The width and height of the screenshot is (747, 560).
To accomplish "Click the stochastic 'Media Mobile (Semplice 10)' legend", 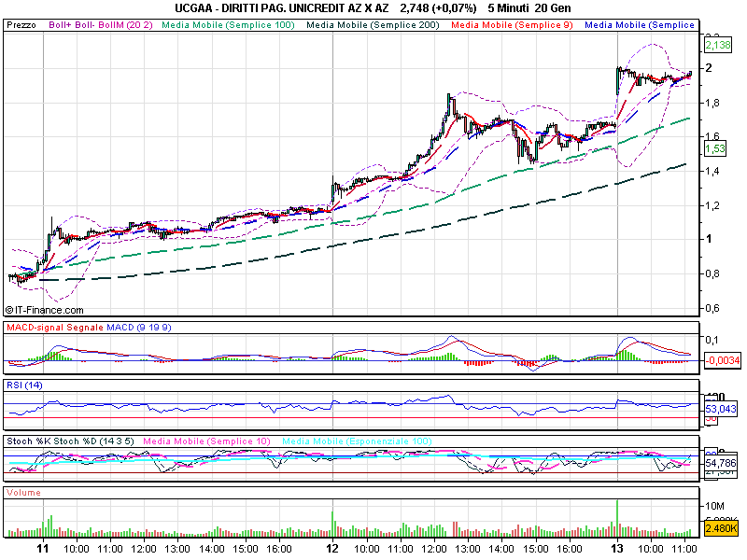I will [206, 441].
